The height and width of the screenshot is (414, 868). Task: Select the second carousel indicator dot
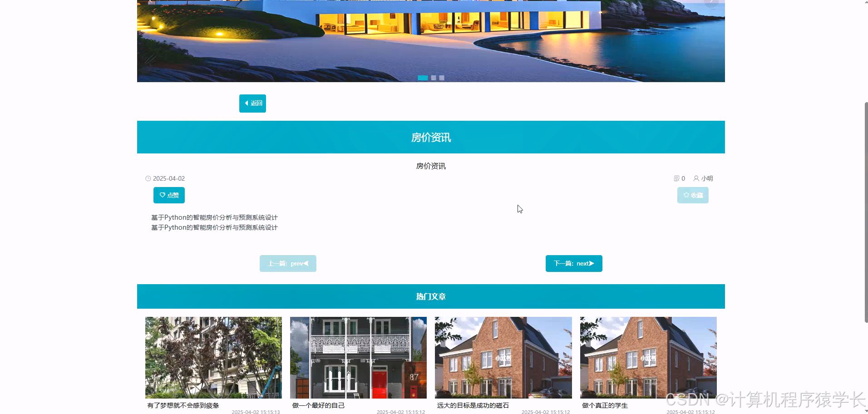tap(434, 78)
